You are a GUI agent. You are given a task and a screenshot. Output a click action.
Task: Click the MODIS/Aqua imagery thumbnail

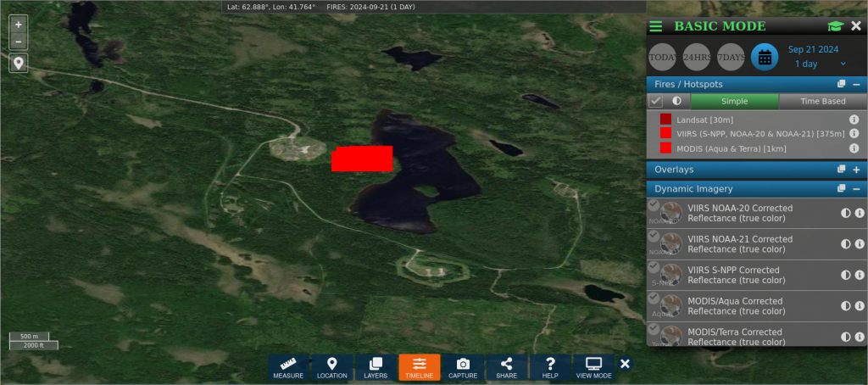pyautogui.click(x=671, y=306)
